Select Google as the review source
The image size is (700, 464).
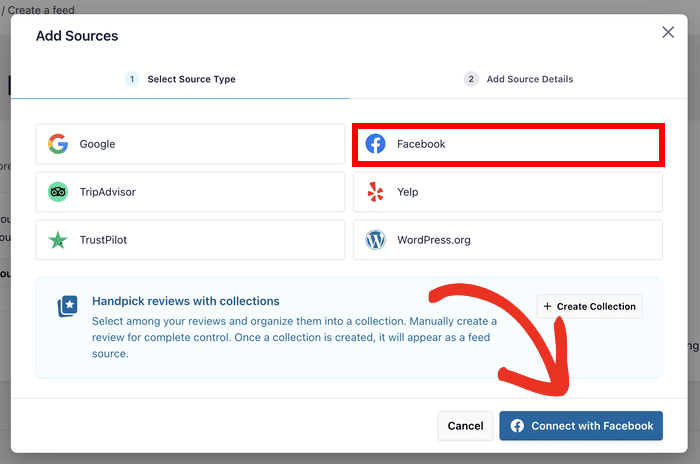pos(190,144)
